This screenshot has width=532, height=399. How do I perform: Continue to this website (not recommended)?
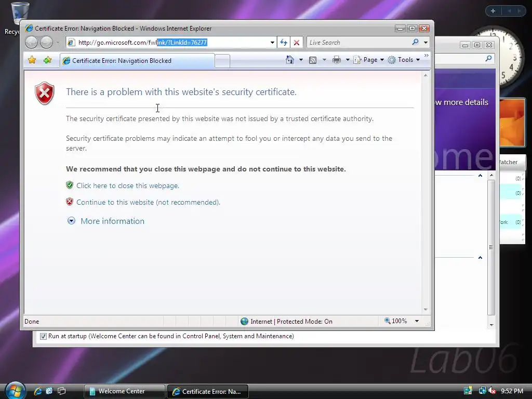[148, 202]
